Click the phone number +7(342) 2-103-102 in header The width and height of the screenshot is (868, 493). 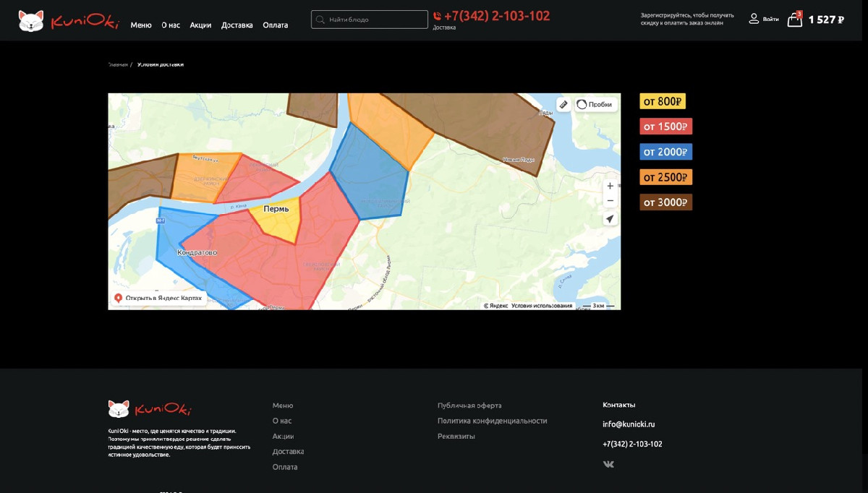click(496, 16)
